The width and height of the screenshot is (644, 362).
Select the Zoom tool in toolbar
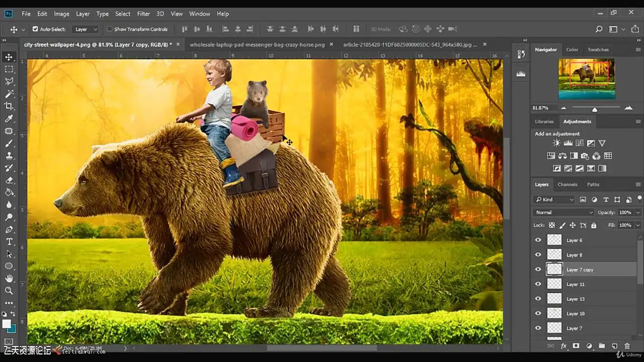[x=9, y=291]
